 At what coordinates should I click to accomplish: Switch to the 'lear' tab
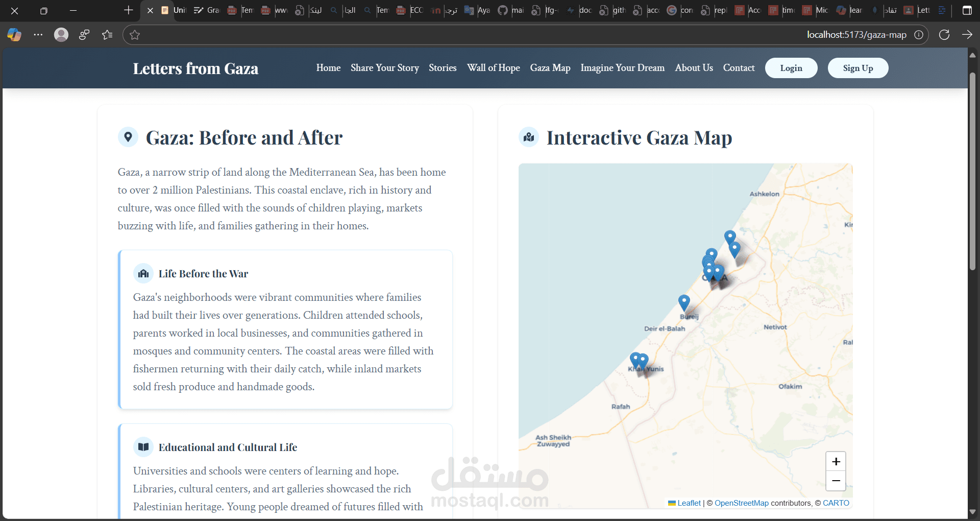(x=850, y=10)
